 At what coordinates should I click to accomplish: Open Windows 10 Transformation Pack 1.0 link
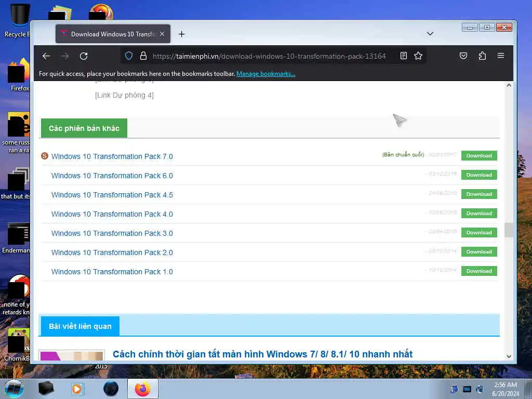click(x=112, y=272)
